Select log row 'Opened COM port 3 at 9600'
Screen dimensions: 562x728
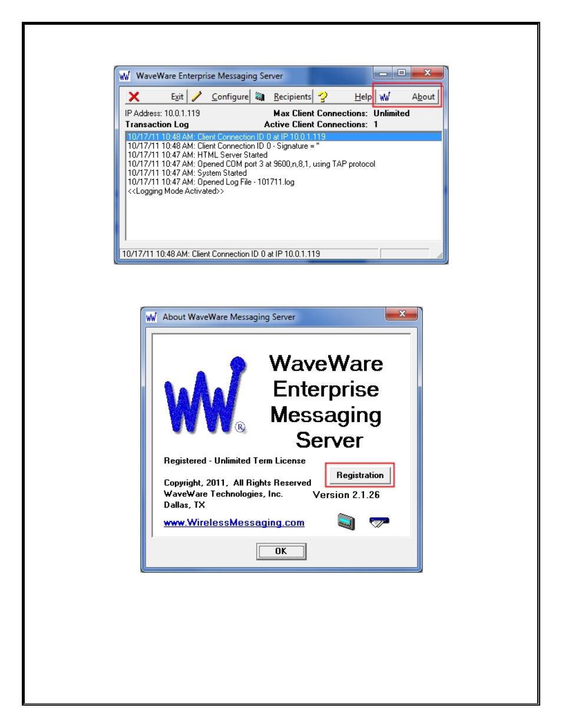pyautogui.click(x=284, y=164)
